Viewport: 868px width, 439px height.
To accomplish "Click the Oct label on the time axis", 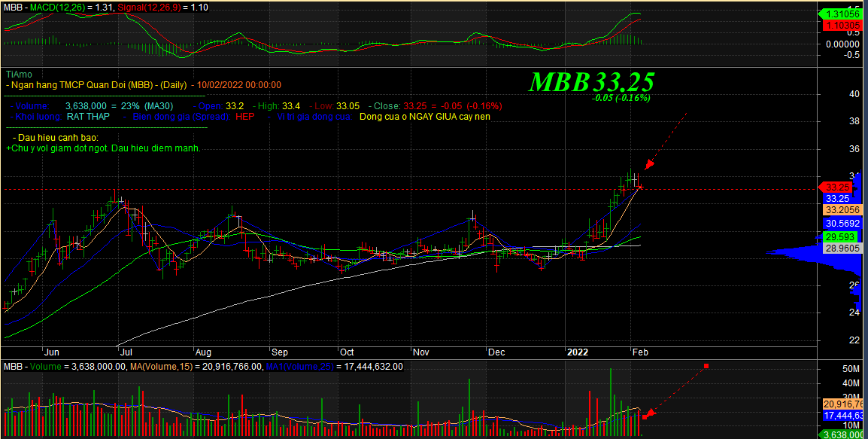I will click(x=347, y=352).
